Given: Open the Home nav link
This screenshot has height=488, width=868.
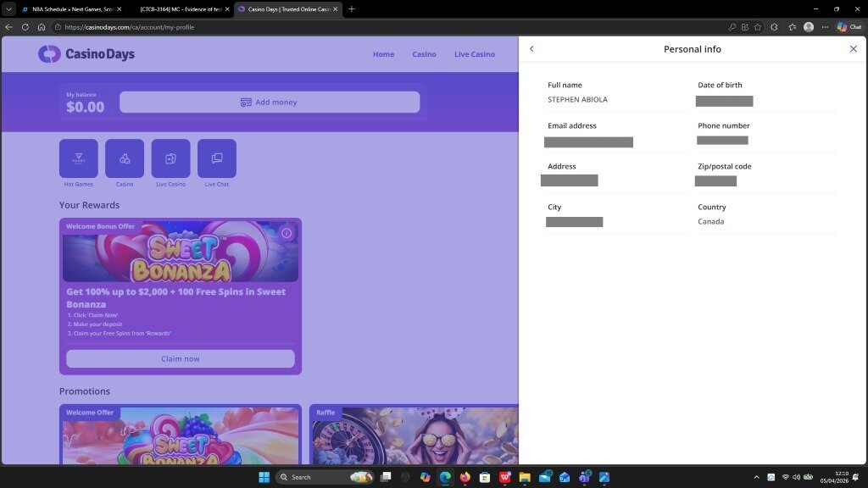Looking at the screenshot, I should (x=384, y=54).
